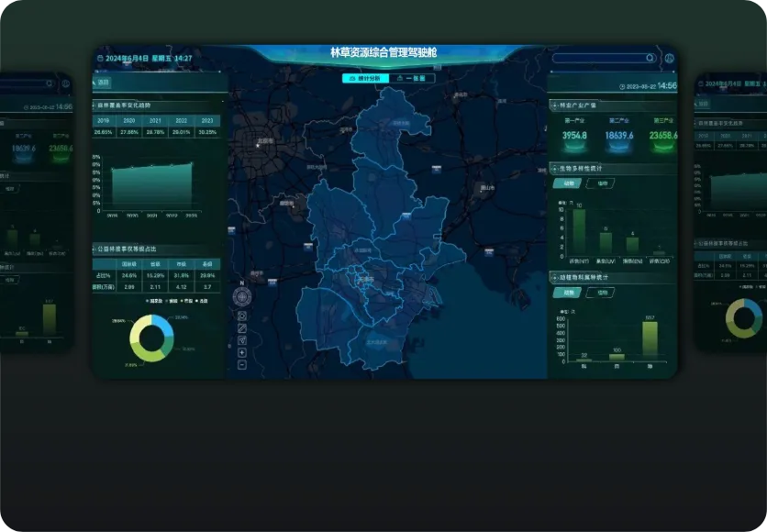Toggle 国家级 legend item in donut chart
The image size is (767, 532).
[x=151, y=300]
